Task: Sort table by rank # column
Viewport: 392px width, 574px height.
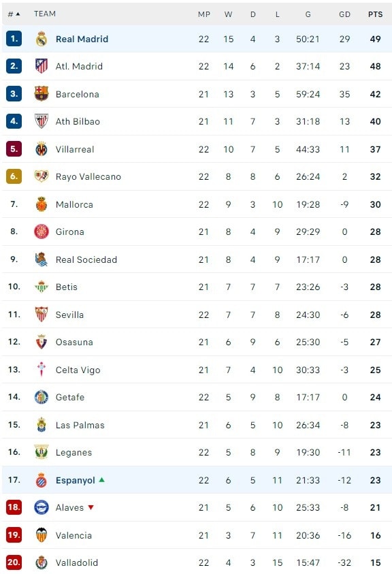Action: point(14,14)
